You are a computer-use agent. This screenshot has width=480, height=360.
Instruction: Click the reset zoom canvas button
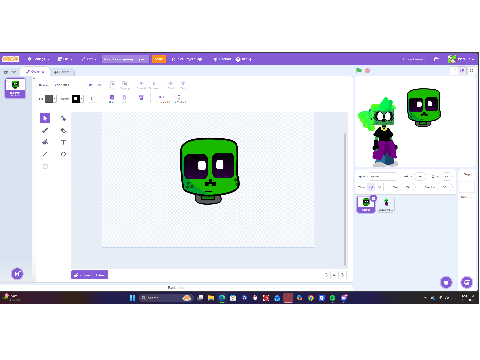[x=334, y=275]
